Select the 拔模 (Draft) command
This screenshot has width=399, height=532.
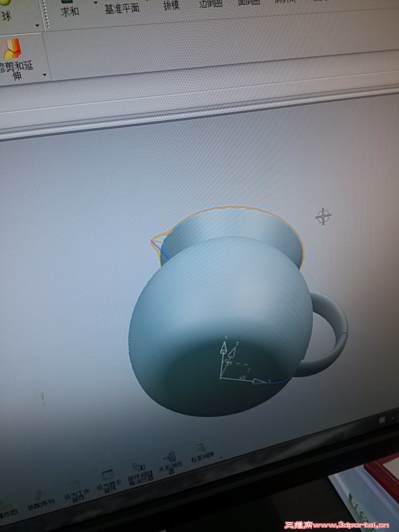[x=171, y=4]
